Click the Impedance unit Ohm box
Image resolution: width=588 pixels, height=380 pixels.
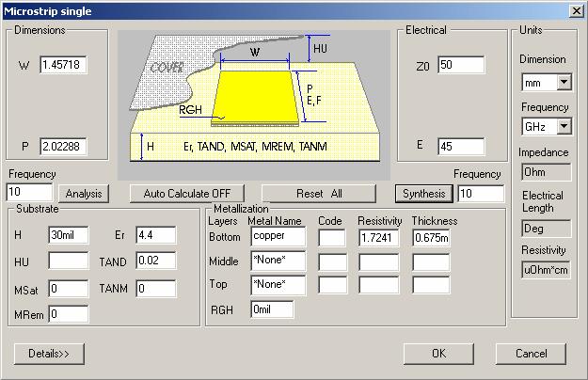547,172
